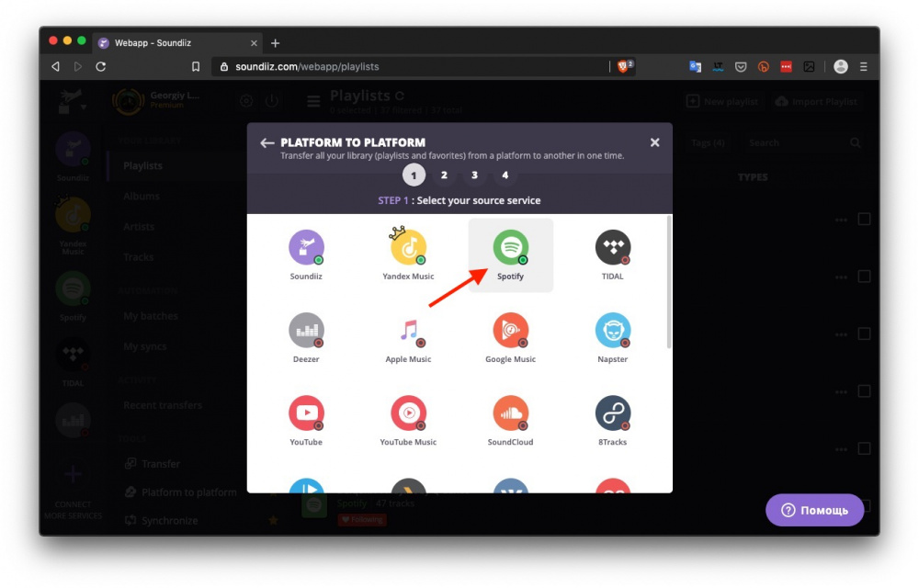Open Tags (4) filter

point(708,143)
